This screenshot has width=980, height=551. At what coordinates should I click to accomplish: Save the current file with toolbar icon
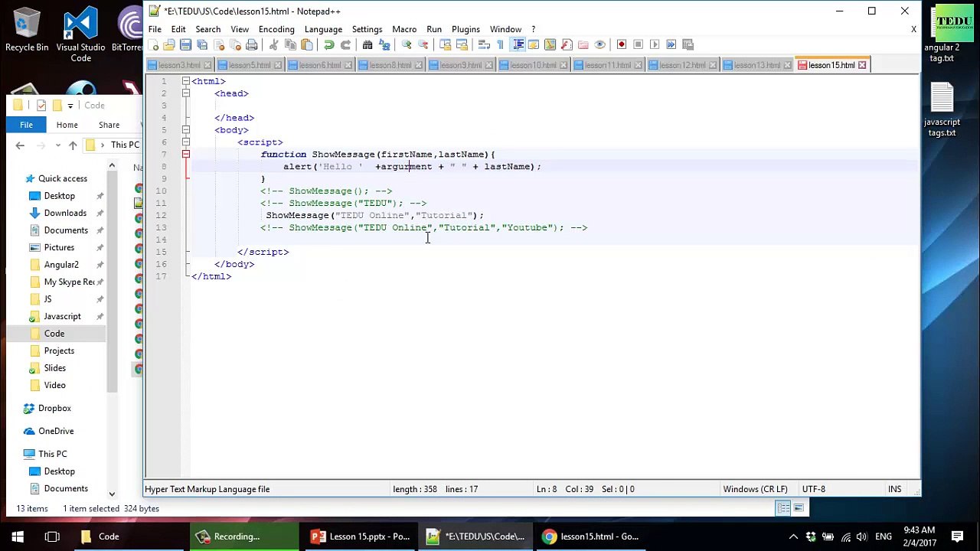(186, 45)
